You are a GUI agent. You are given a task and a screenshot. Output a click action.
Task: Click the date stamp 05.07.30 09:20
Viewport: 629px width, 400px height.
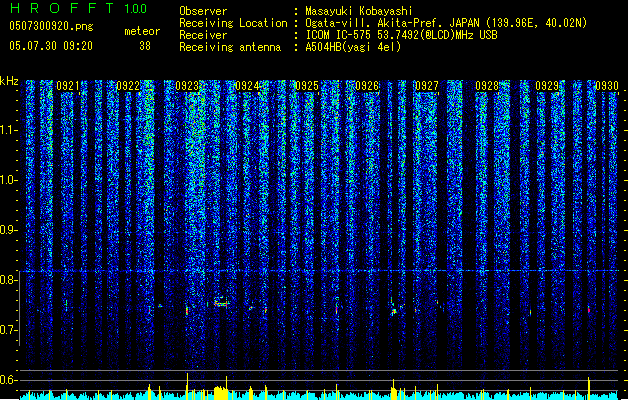click(51, 46)
